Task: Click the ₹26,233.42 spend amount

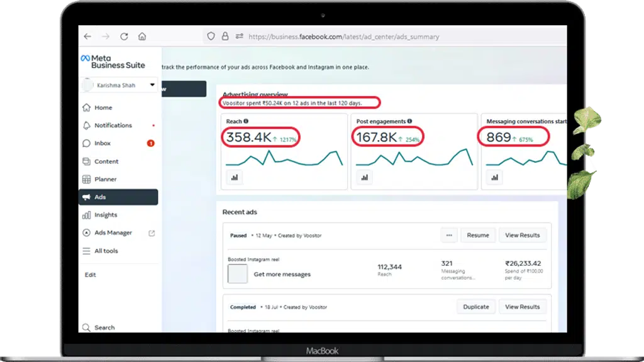Action: point(523,263)
